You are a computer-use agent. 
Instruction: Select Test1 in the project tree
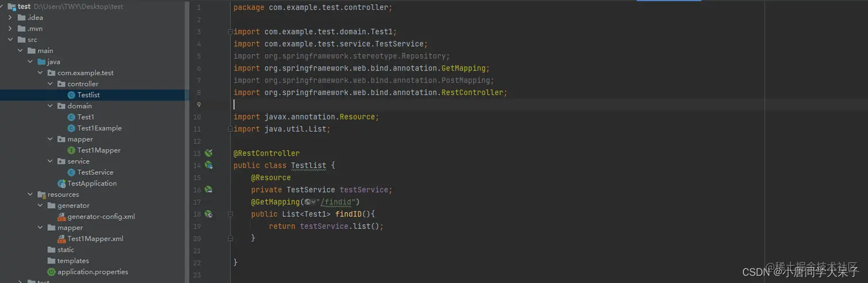click(86, 117)
